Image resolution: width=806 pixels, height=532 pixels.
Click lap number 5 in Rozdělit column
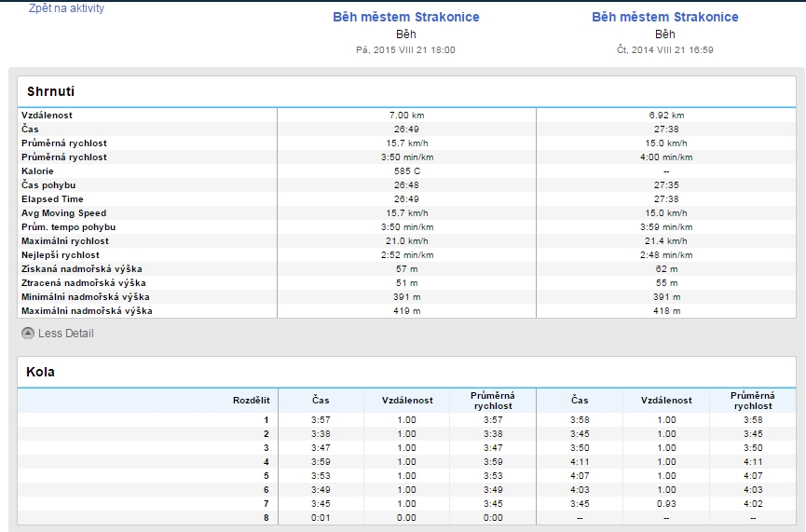pos(266,476)
